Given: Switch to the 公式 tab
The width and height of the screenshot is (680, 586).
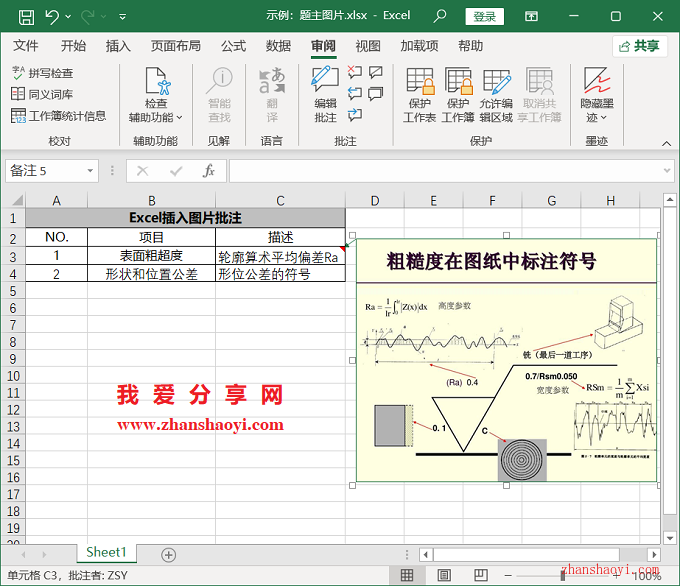Looking at the screenshot, I should pyautogui.click(x=233, y=46).
